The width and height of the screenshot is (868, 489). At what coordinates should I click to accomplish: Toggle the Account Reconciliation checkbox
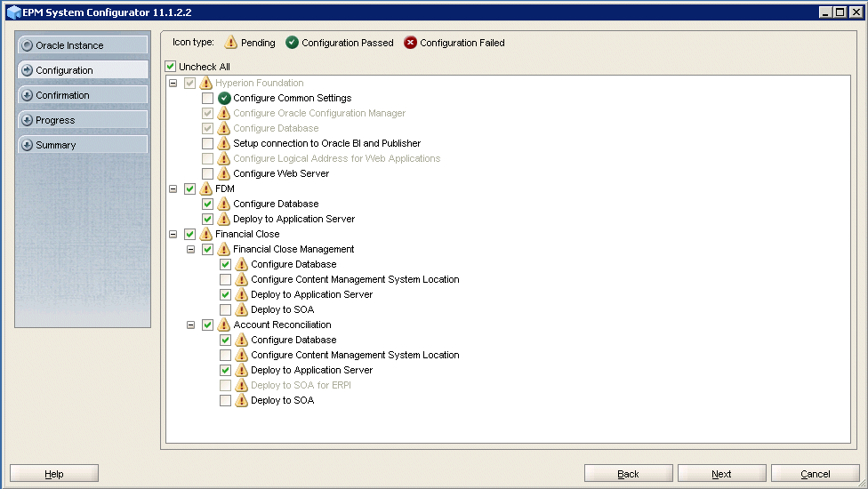pyautogui.click(x=207, y=325)
